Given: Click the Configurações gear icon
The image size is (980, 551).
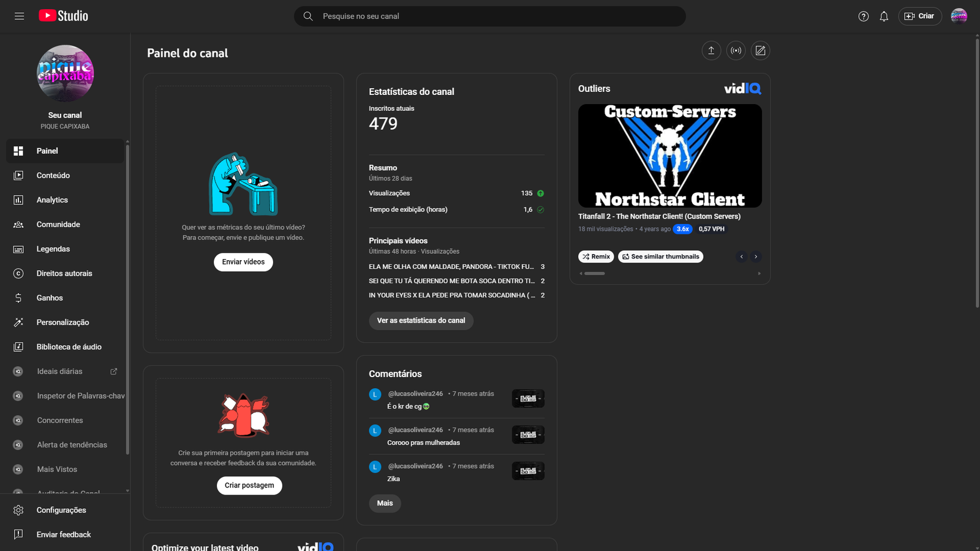Looking at the screenshot, I should (18, 510).
